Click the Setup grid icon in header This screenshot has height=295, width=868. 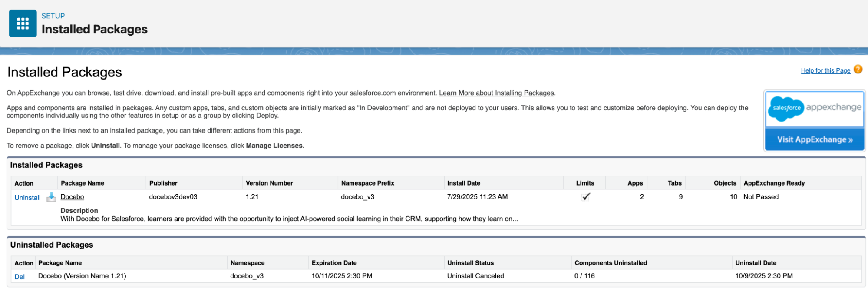tap(23, 23)
